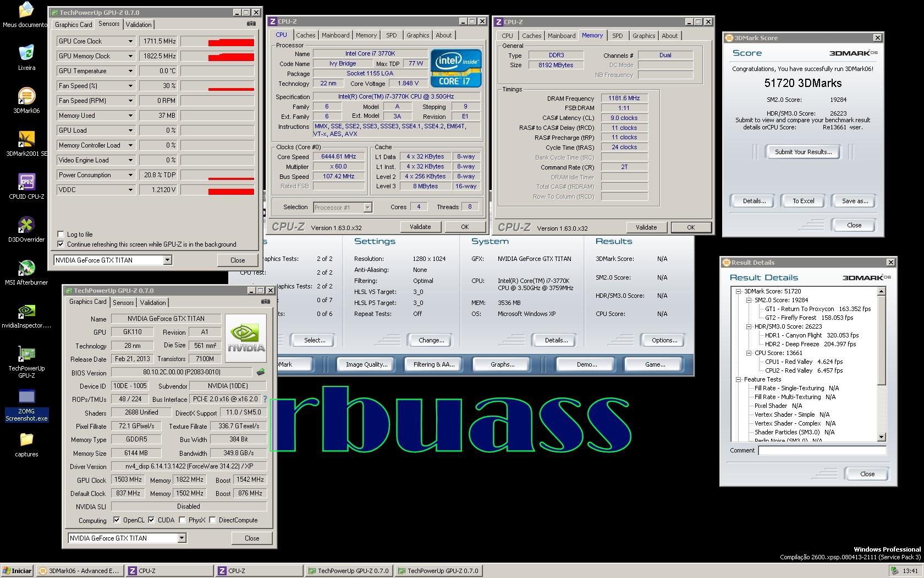Open GPU Core Clock sensor dropdown
Screen dimensions: 924x578
[x=130, y=41]
